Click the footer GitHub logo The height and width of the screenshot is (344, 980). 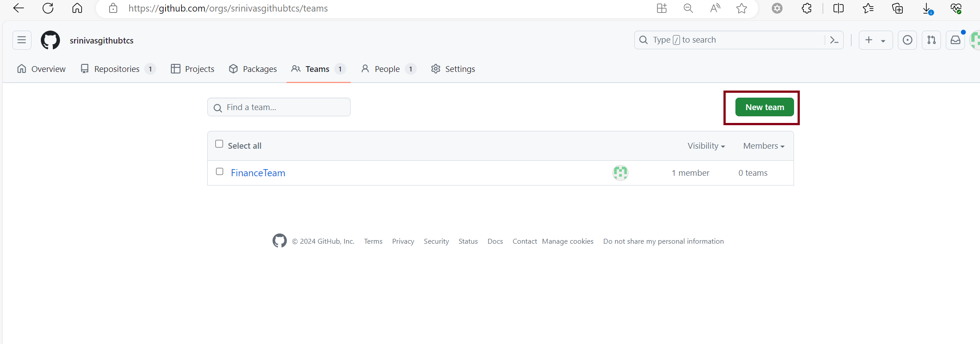[x=280, y=241]
